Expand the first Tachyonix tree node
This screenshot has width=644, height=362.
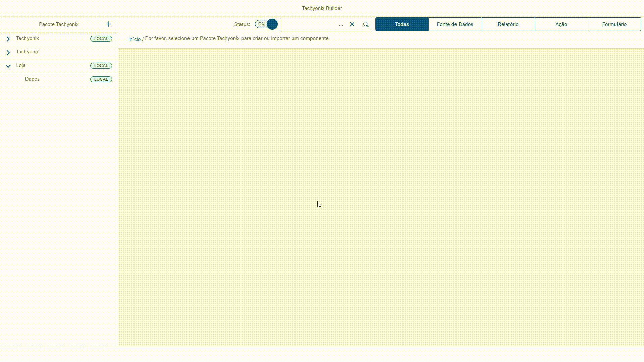point(8,39)
